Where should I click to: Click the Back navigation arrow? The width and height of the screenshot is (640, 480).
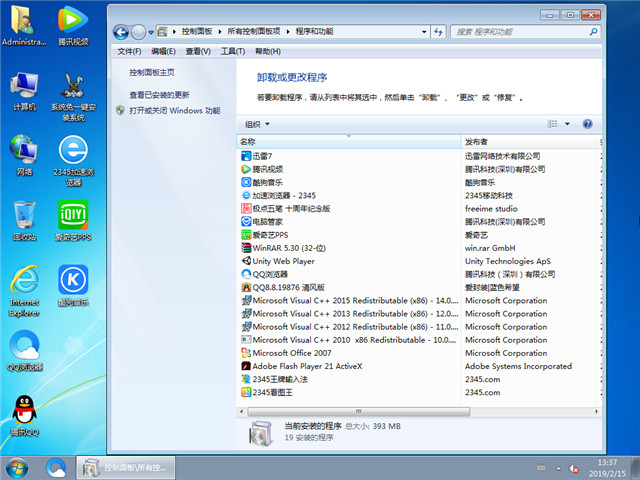[x=121, y=32]
